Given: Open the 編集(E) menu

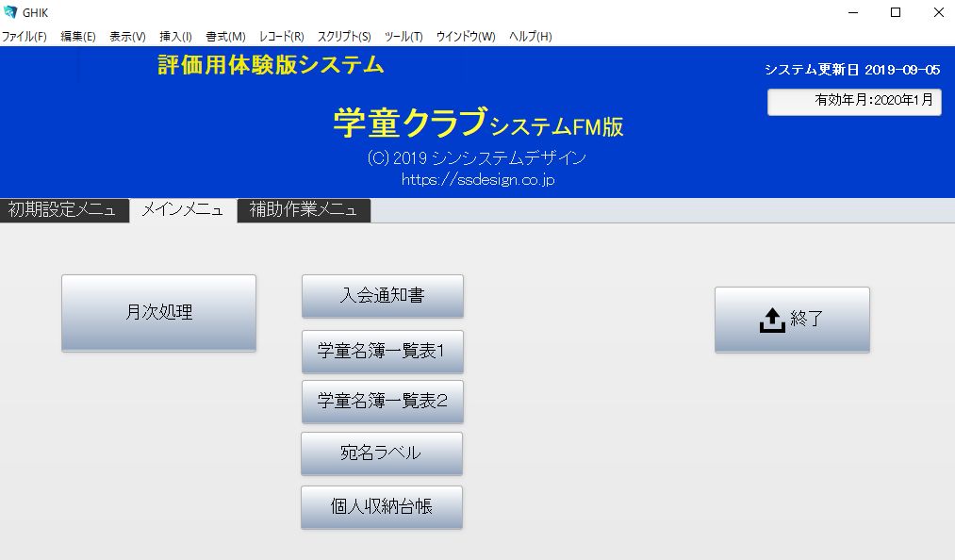Looking at the screenshot, I should [78, 37].
